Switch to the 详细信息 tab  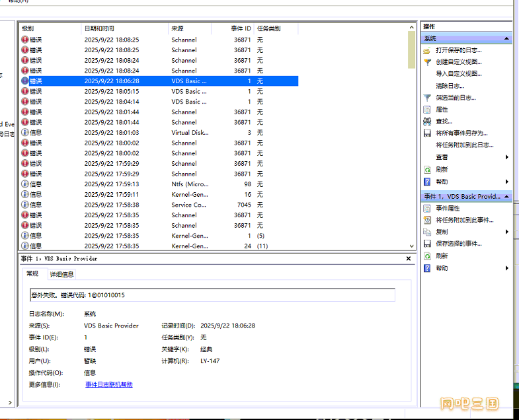coord(62,274)
